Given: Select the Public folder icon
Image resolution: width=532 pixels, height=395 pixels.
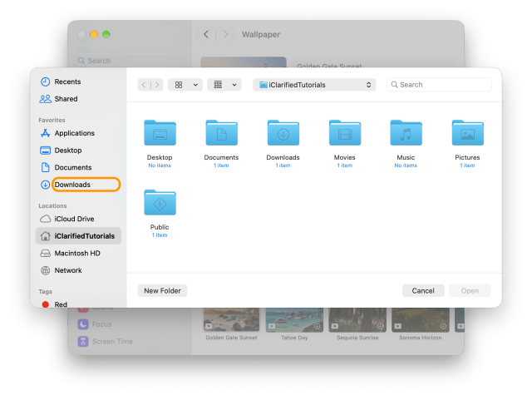Looking at the screenshot, I should pyautogui.click(x=160, y=203).
